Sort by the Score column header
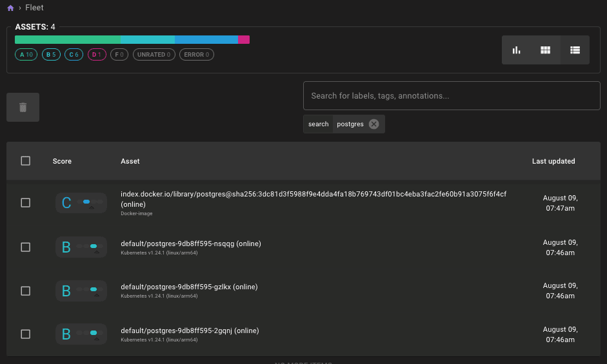607x364 pixels. pos(62,161)
